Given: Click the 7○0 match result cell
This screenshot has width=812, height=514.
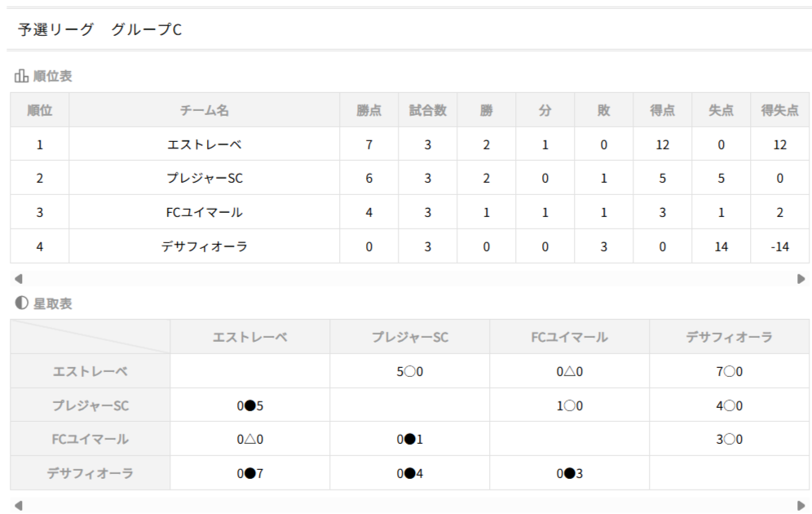Looking at the screenshot, I should [x=729, y=371].
